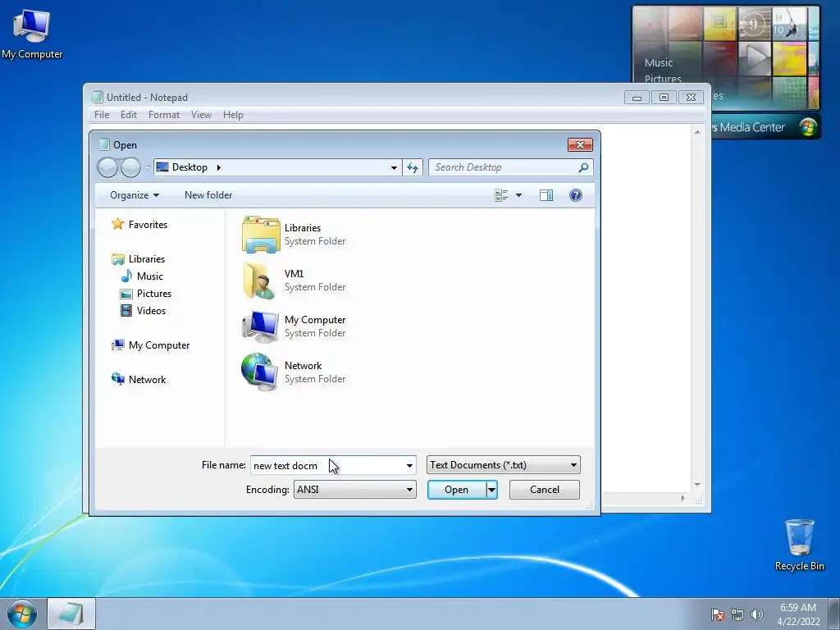Open Notepad File menu
This screenshot has width=840, height=630.
click(102, 115)
